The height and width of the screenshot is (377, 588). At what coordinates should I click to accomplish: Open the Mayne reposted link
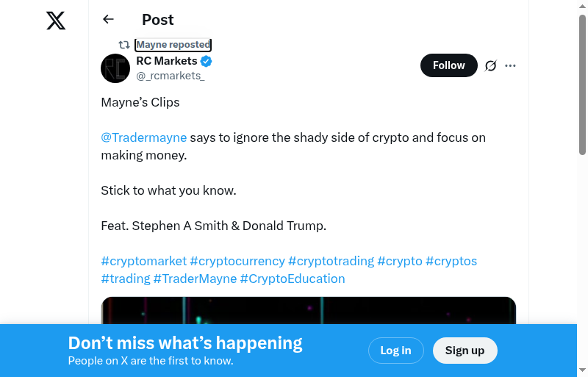pyautogui.click(x=173, y=45)
